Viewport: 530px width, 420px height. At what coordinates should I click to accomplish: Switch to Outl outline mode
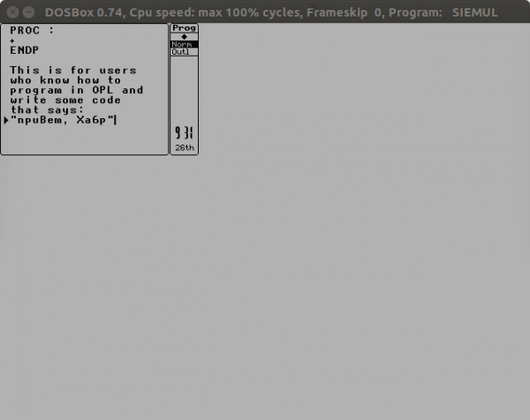coord(185,52)
